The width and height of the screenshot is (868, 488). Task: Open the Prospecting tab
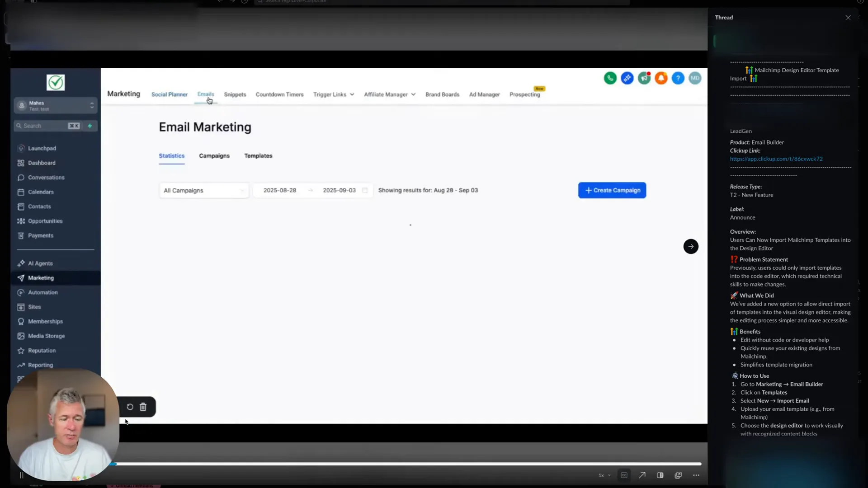[524, 94]
